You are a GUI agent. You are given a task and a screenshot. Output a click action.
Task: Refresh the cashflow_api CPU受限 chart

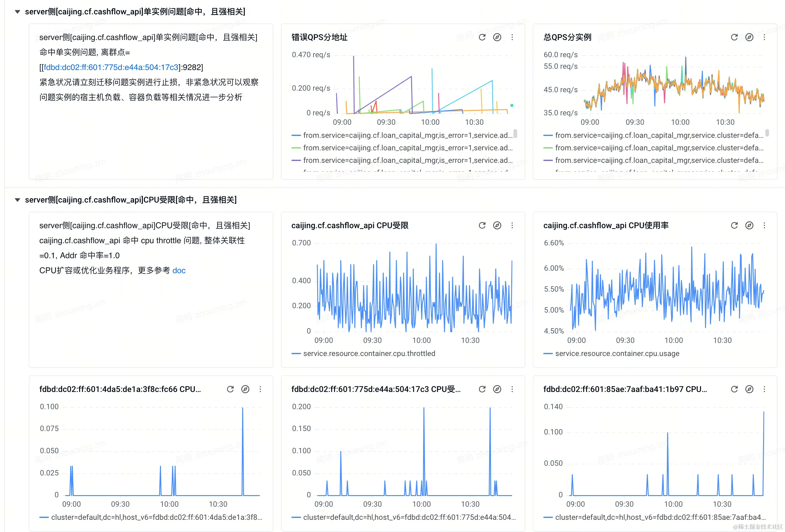coord(482,225)
